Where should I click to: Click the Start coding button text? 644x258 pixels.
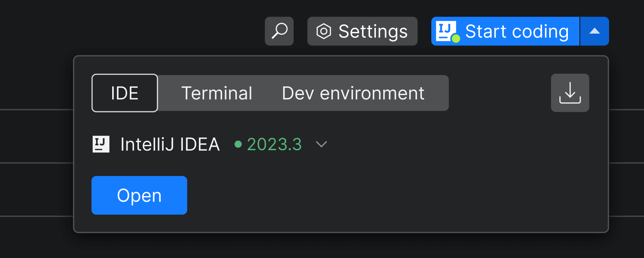point(517,31)
